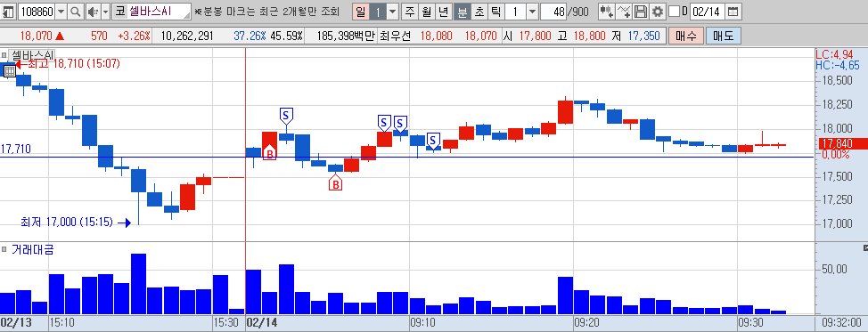Open the daily period value dropdown arrow
The image size is (868, 332).
(392, 11)
